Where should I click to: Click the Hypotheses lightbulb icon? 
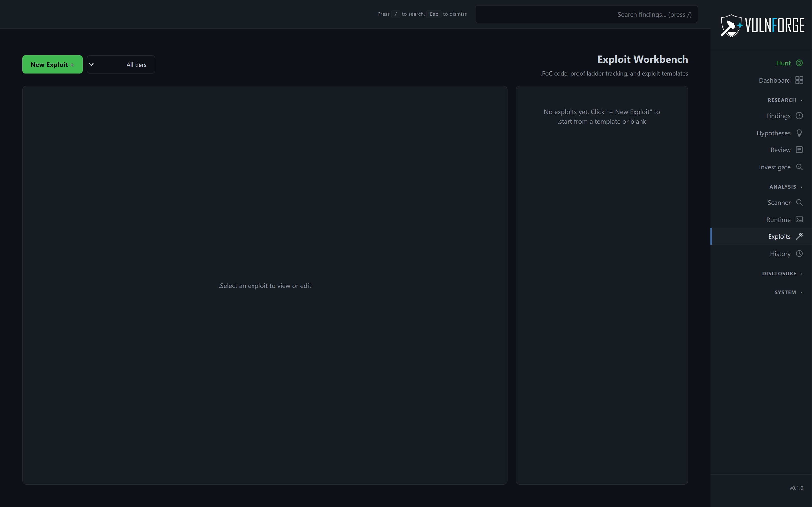point(800,133)
